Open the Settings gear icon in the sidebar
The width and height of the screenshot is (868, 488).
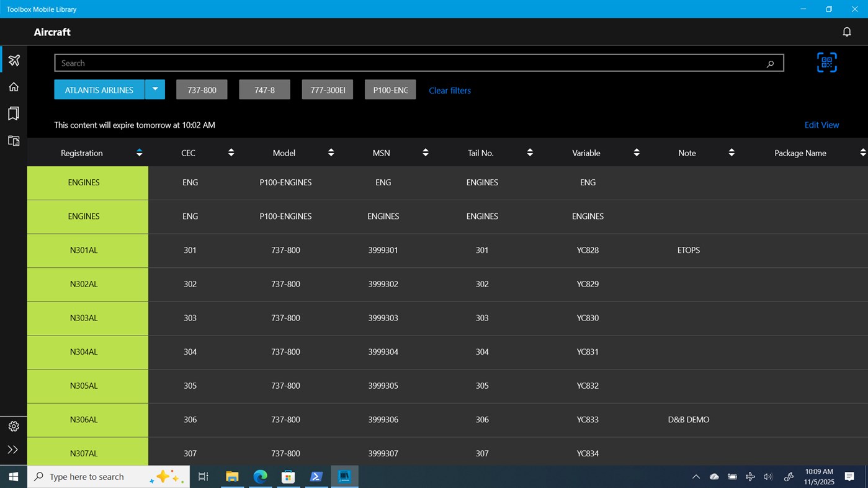click(13, 426)
